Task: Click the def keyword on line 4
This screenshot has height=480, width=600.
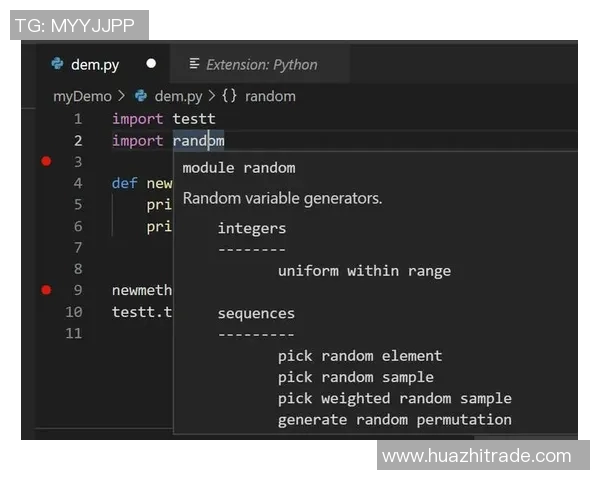Action: 125,183
